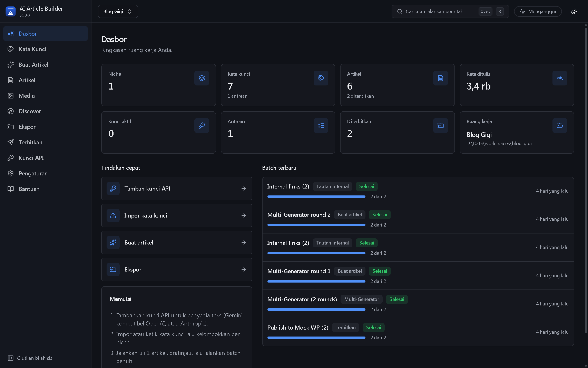Click the page vertical scrollbar
588x368 pixels.
(586, 180)
